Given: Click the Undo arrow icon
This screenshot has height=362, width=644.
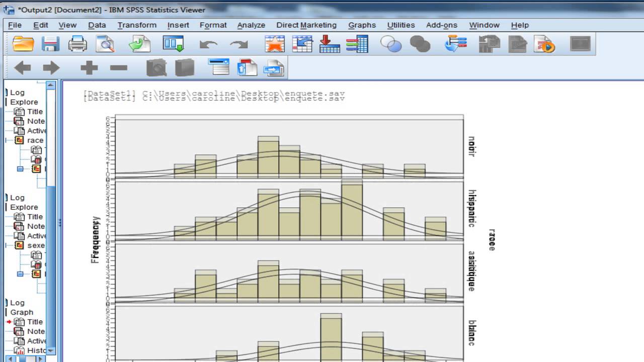Looking at the screenshot, I should [x=208, y=44].
